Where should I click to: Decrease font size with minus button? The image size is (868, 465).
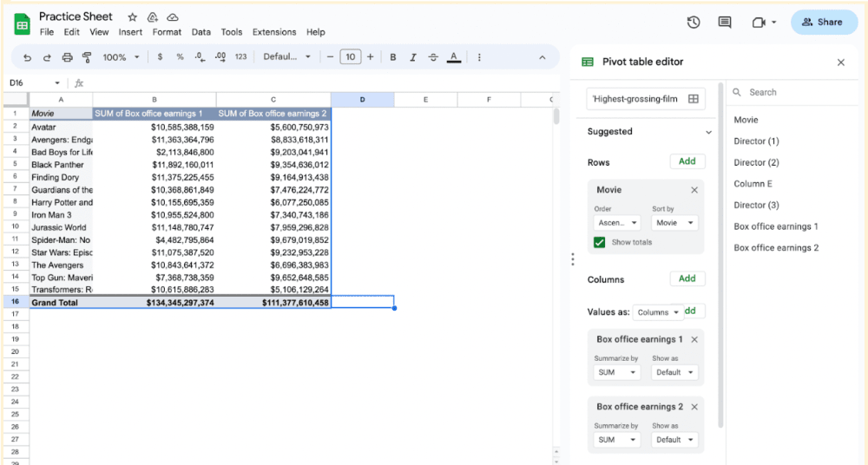[330, 56]
